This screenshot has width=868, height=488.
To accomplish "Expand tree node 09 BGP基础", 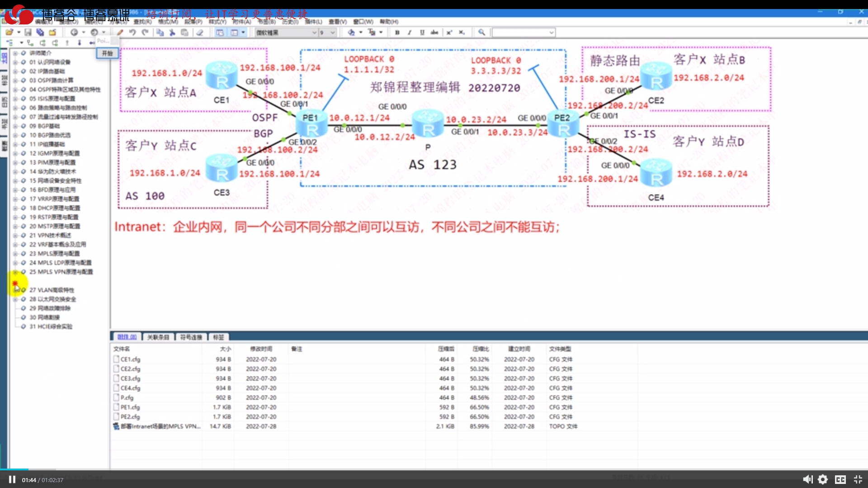I will click(x=15, y=126).
